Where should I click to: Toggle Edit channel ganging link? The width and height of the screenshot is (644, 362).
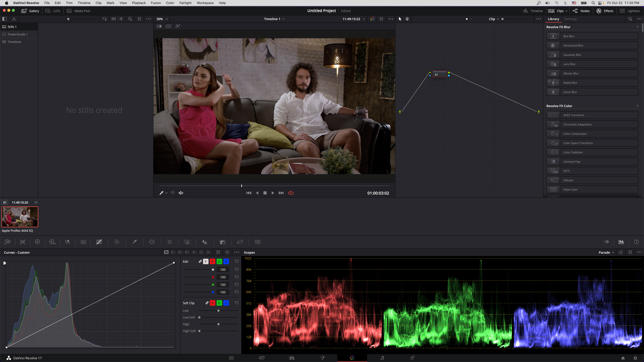pos(200,261)
